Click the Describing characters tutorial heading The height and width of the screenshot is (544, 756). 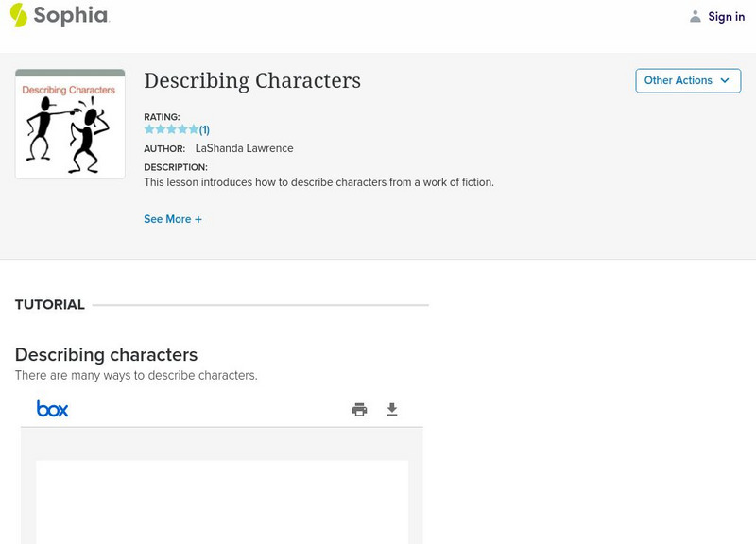[106, 355]
